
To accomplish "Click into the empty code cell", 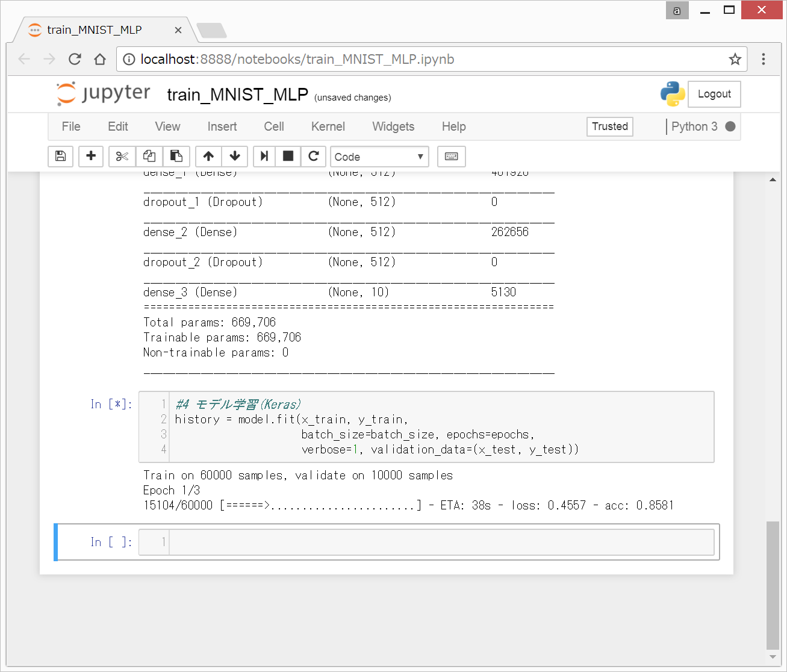I will point(441,542).
